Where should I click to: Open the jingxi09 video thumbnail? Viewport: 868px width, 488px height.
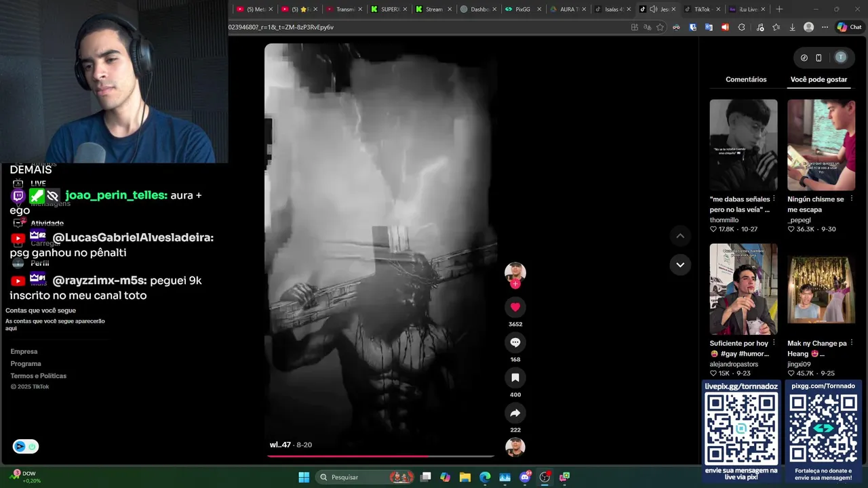coord(821,289)
